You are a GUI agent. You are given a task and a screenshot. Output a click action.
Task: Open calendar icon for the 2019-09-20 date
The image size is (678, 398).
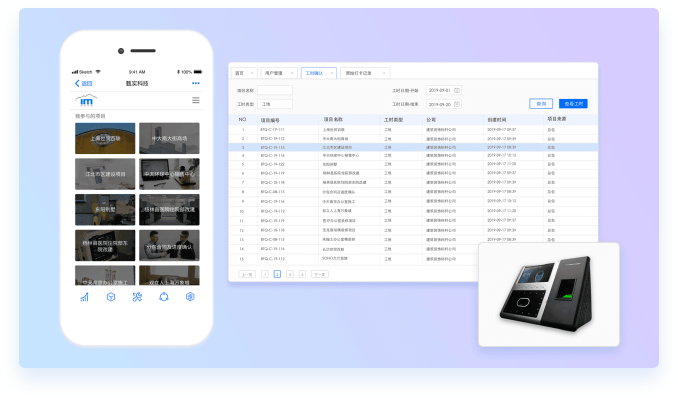pyautogui.click(x=457, y=104)
